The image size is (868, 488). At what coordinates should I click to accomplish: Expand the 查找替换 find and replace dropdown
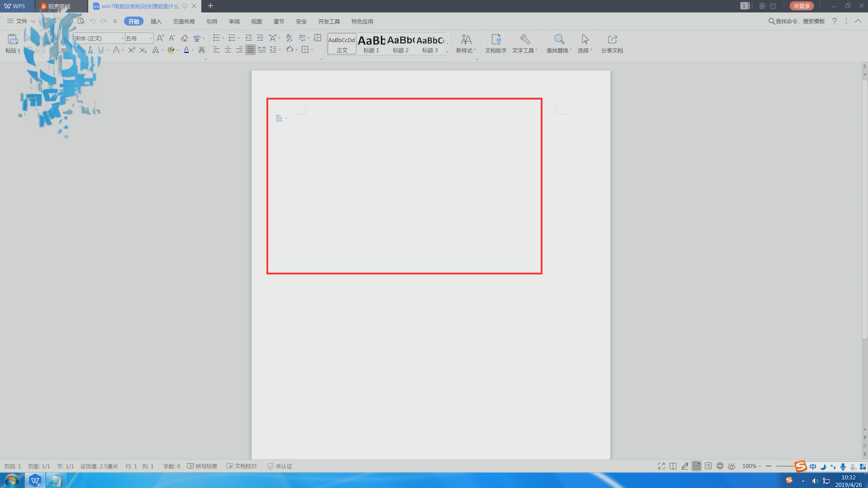pyautogui.click(x=570, y=51)
